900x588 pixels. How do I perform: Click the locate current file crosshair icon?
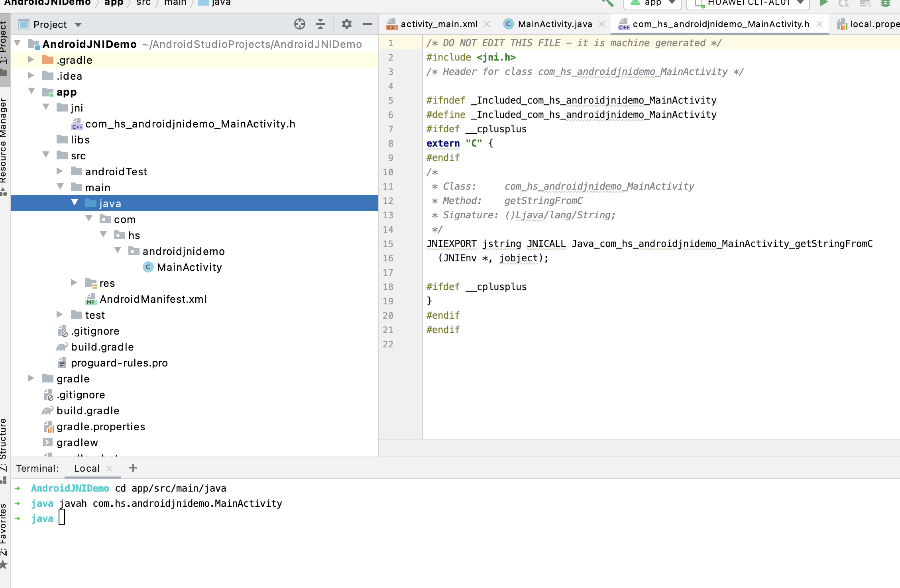tap(299, 24)
